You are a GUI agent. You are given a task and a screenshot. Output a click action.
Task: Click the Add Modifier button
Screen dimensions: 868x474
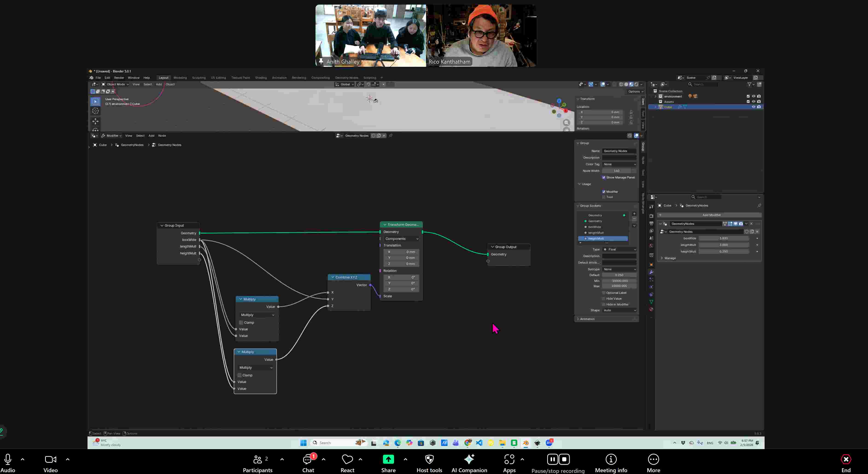[711, 215]
